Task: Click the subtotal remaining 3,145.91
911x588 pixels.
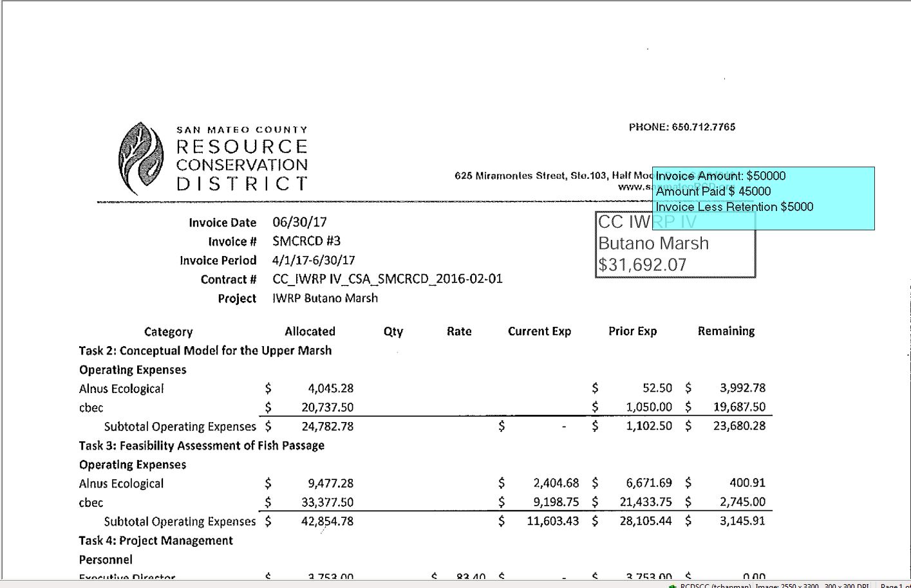Action: 742,521
